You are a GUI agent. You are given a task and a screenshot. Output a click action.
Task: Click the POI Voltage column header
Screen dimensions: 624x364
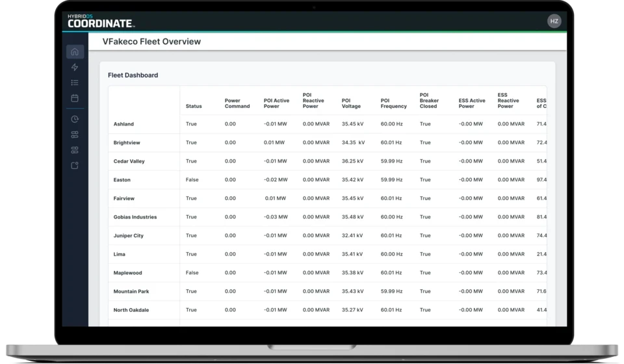tap(351, 103)
